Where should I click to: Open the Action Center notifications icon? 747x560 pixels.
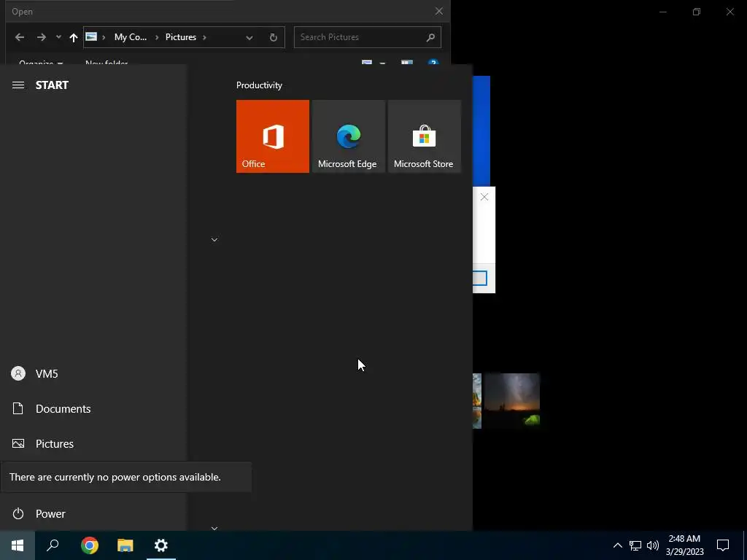tap(723, 545)
